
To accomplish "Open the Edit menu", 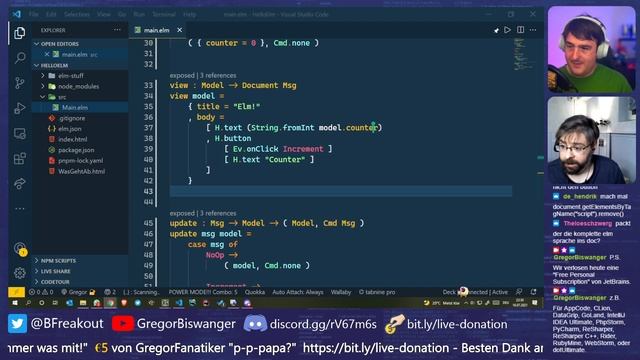I will click(51, 14).
